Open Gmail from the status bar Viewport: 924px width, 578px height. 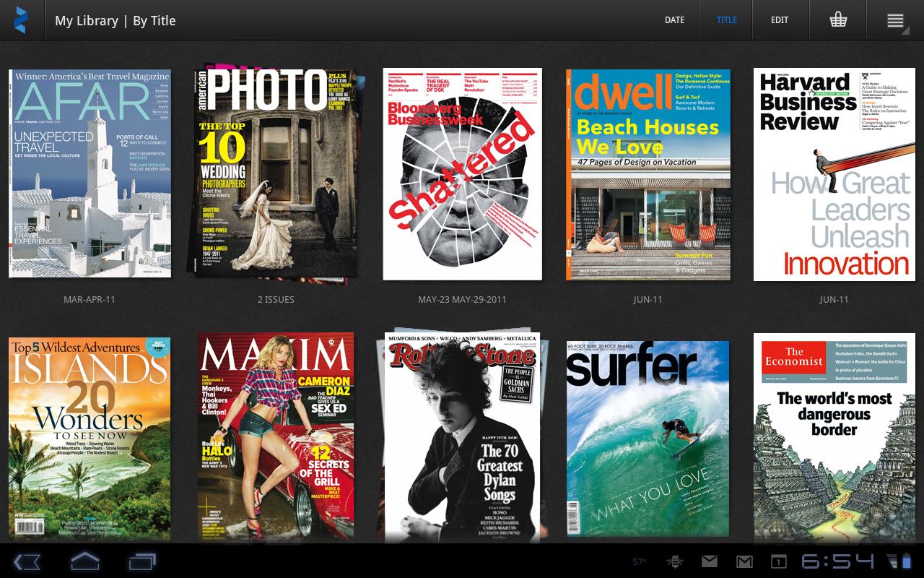pyautogui.click(x=745, y=561)
